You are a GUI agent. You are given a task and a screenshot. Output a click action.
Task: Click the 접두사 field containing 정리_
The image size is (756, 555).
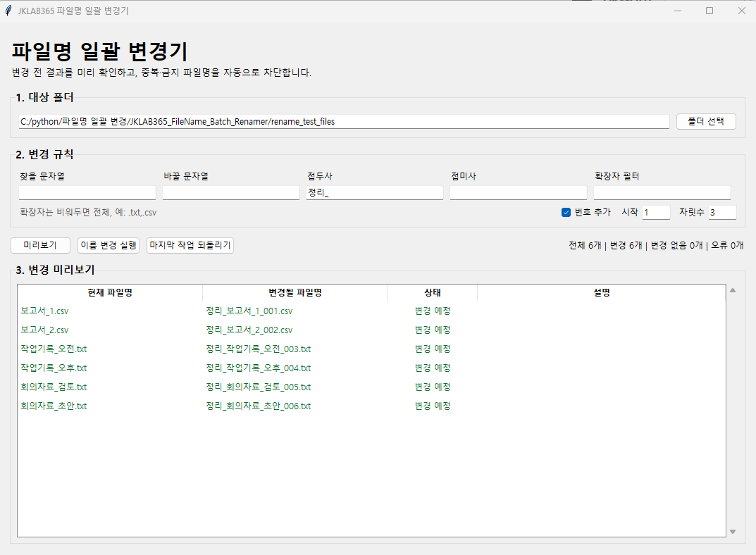(x=375, y=192)
